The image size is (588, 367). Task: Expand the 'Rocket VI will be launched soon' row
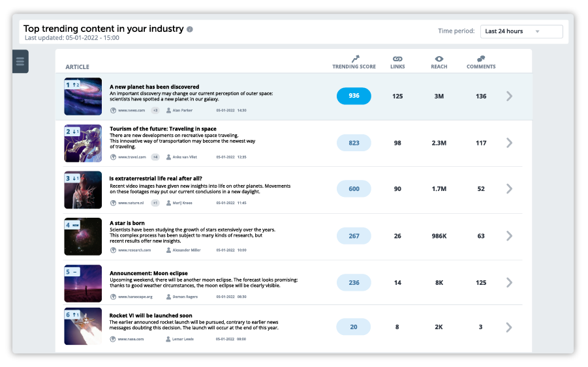[510, 327]
